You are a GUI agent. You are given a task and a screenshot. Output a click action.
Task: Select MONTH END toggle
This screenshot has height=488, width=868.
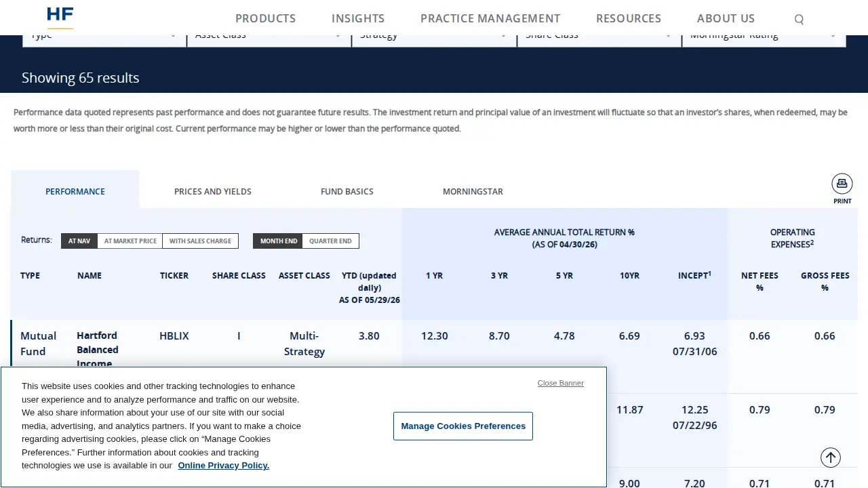(278, 241)
